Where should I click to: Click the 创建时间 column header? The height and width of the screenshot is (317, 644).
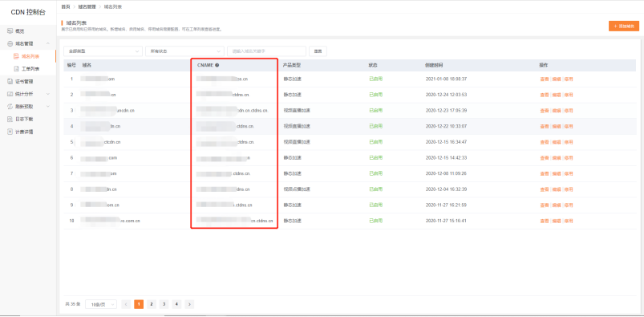434,65
